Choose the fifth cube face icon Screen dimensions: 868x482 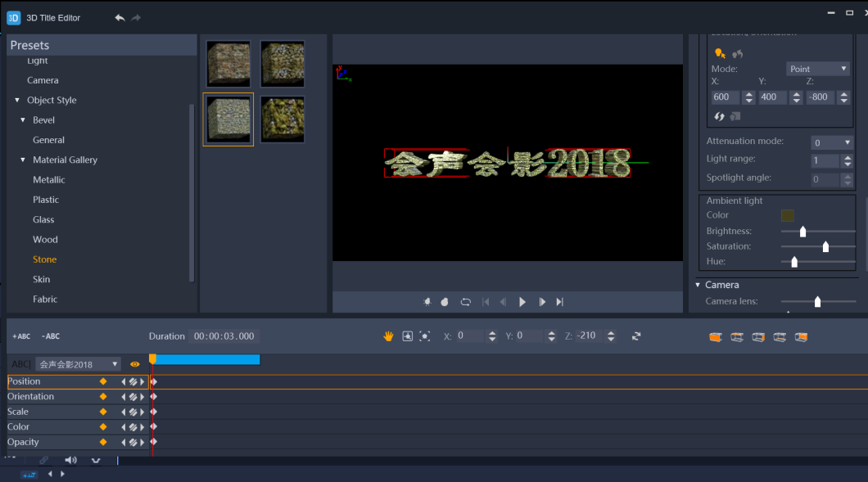point(801,336)
